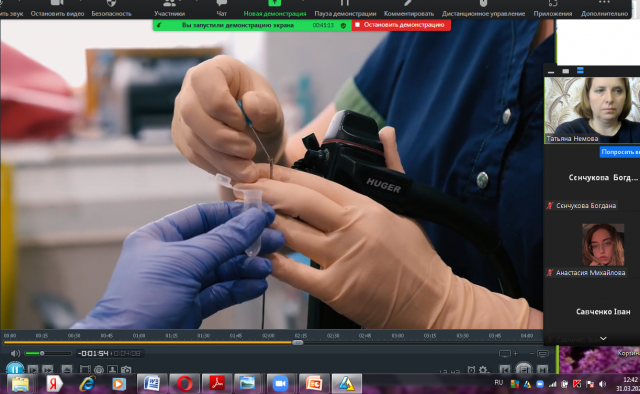Viewport: 640px width, 394px height.
Task: Go to next track in player
Action: pos(542,370)
